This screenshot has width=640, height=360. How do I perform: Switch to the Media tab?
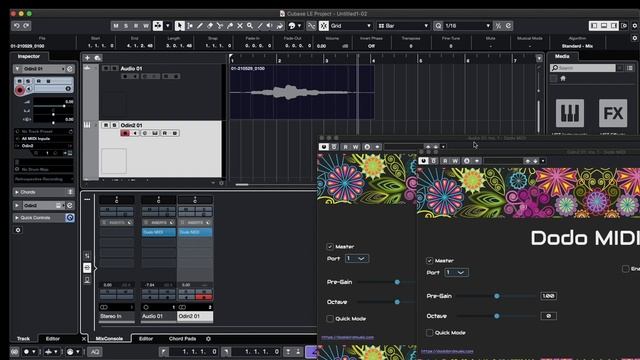pos(562,56)
